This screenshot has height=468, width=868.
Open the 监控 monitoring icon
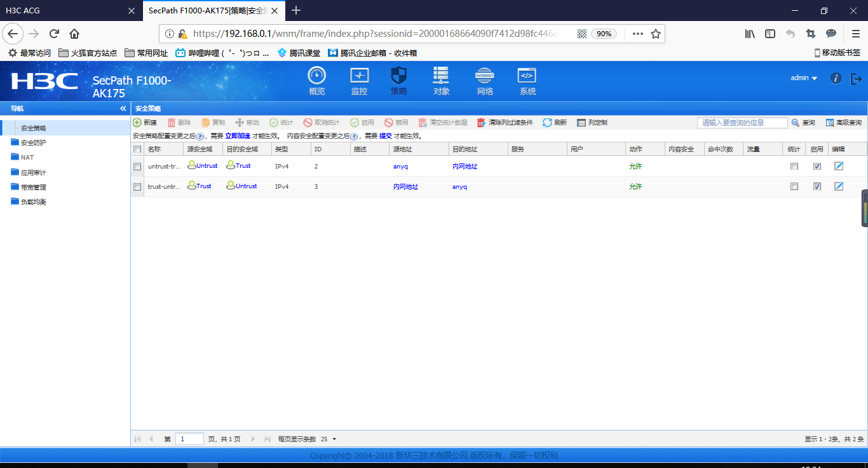pyautogui.click(x=359, y=76)
